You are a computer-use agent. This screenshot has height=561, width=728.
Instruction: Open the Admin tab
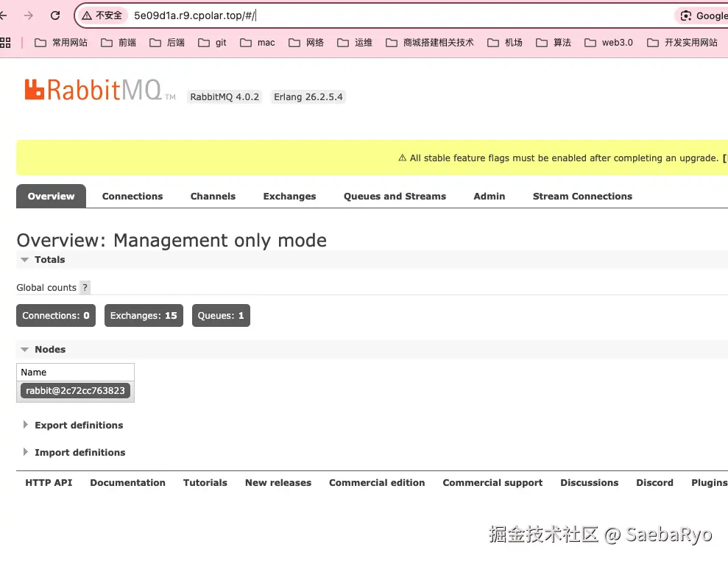pos(490,196)
